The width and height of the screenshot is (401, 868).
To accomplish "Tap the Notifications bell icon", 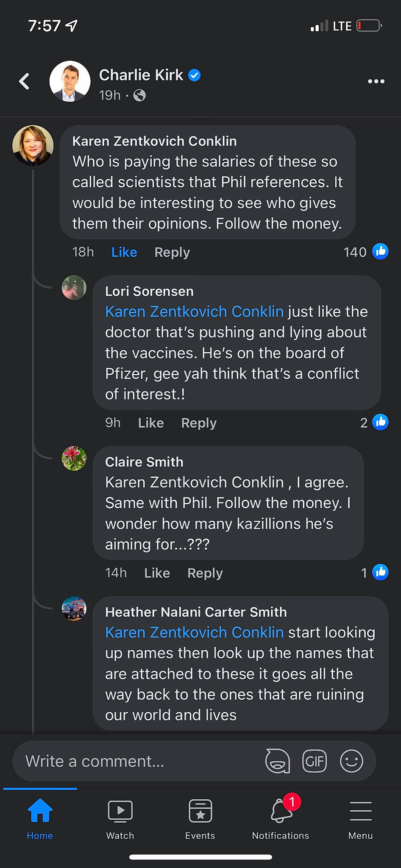I will [281, 812].
